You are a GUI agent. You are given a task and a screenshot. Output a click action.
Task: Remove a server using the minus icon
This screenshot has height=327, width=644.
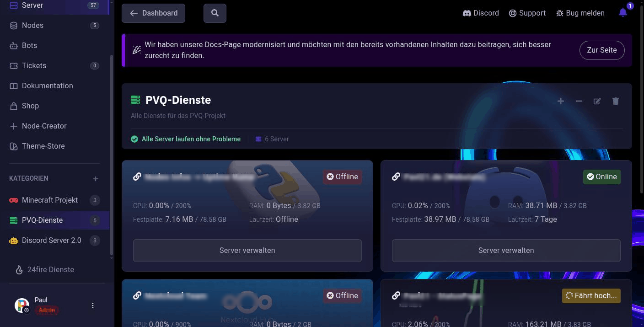[x=579, y=101]
